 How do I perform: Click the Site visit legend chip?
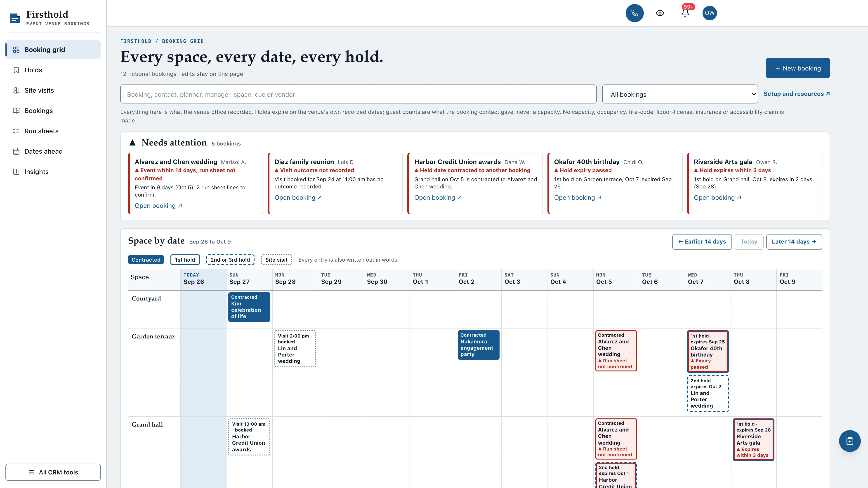(276, 260)
